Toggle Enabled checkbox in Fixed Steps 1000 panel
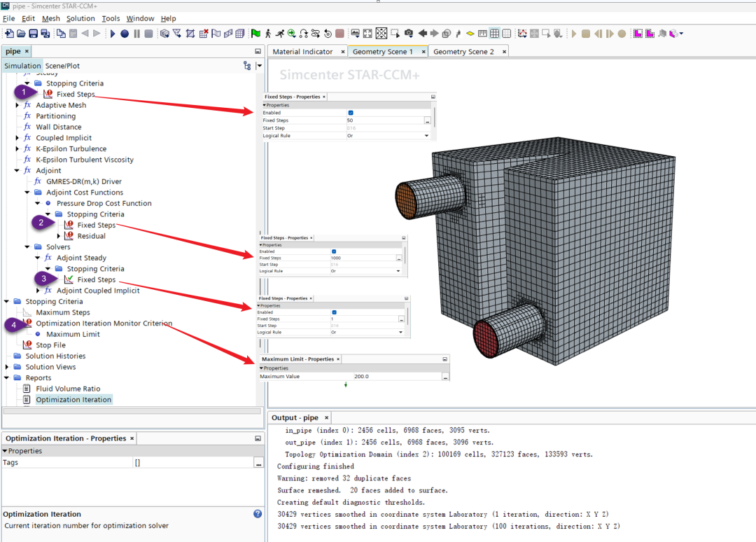The height and width of the screenshot is (542, 756). click(x=334, y=251)
